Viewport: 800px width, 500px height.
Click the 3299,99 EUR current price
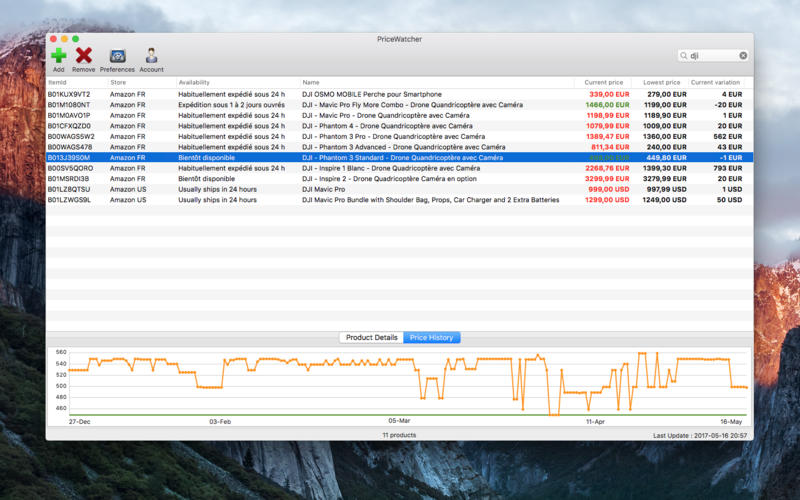607,179
